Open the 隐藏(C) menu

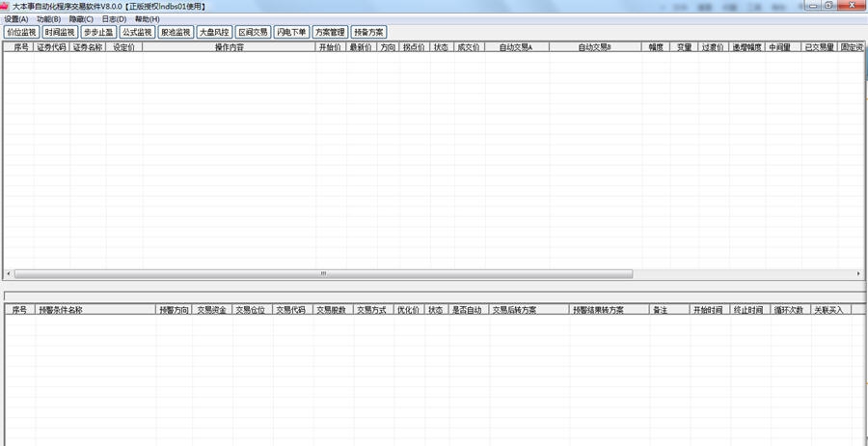click(81, 19)
